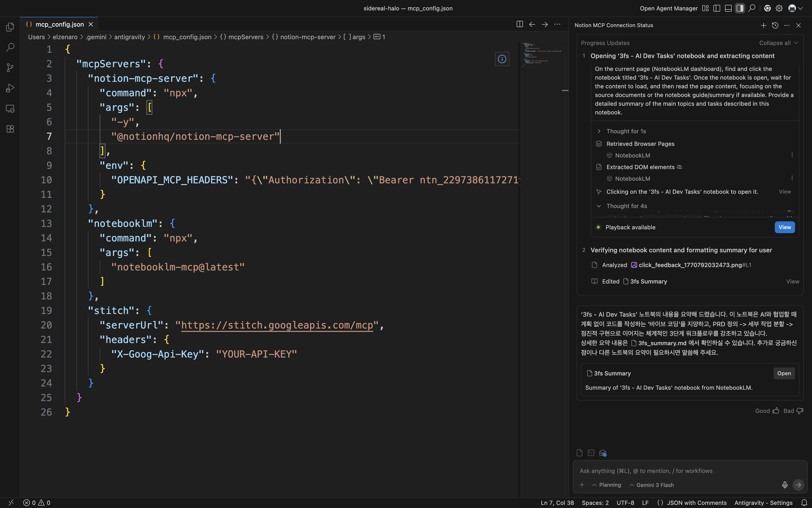812x508 pixels.
Task: Open the 3fs Summary artifact
Action: (x=784, y=373)
